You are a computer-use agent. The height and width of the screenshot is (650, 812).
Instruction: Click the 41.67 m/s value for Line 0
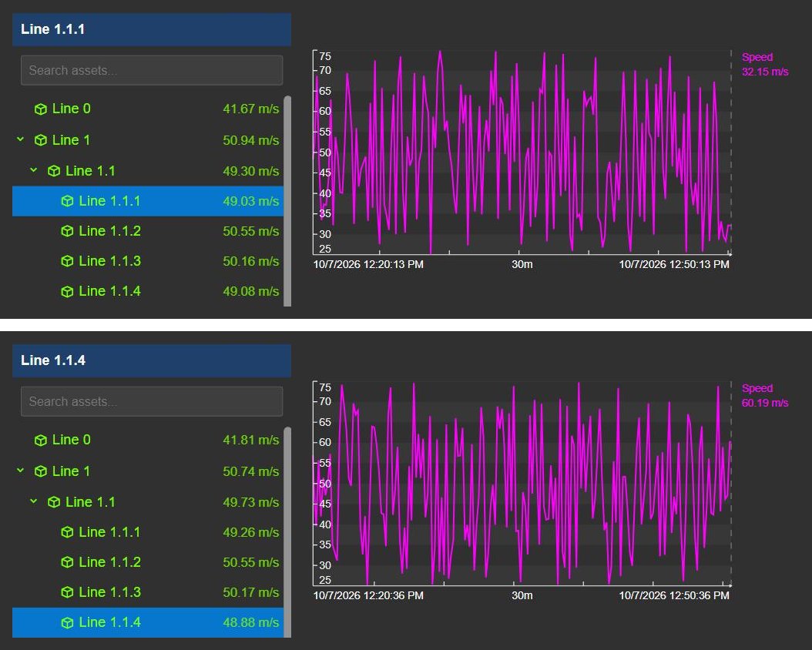[250, 109]
